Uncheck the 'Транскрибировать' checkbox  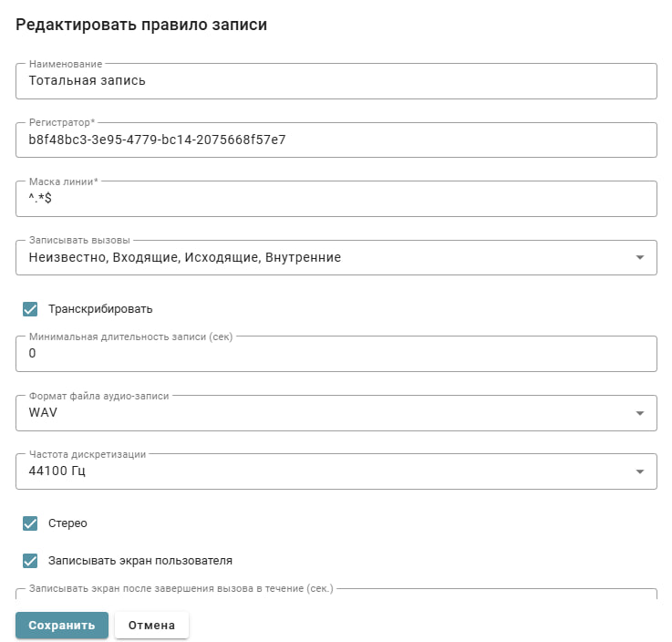point(30,309)
